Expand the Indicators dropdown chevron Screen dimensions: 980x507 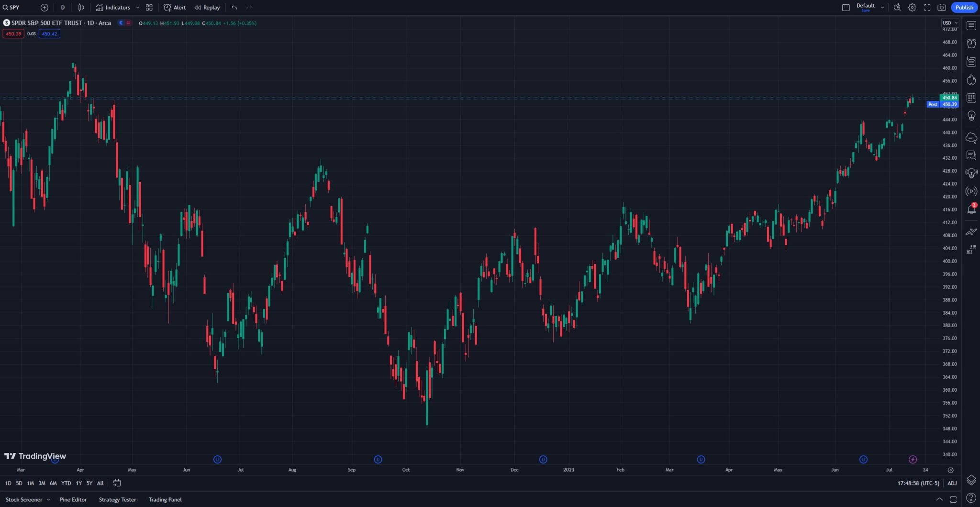point(138,7)
